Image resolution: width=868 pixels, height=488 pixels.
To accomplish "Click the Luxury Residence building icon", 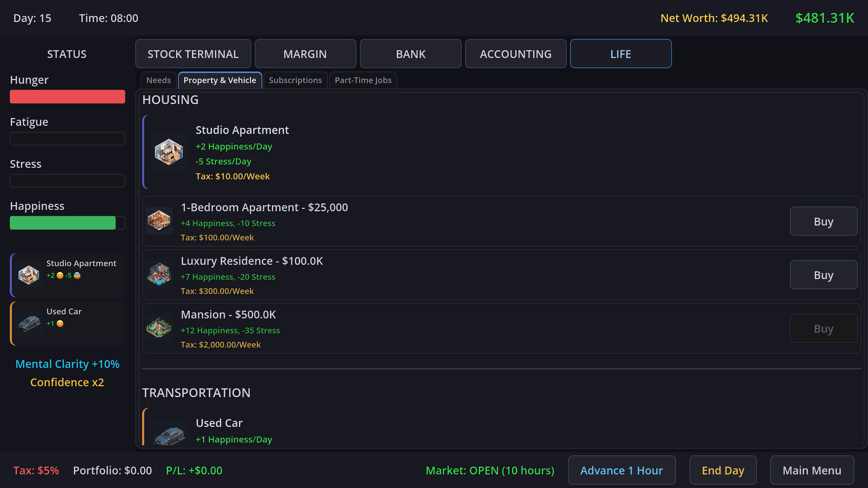I will point(159,274).
